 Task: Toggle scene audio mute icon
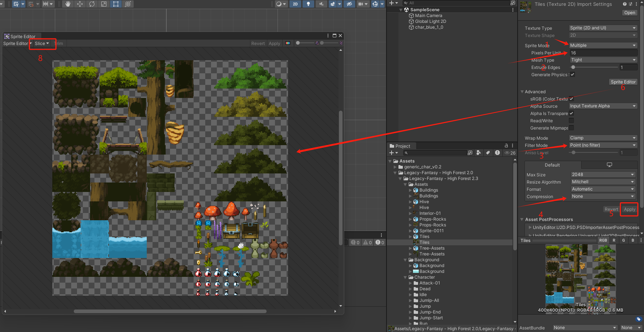pyautogui.click(x=321, y=4)
